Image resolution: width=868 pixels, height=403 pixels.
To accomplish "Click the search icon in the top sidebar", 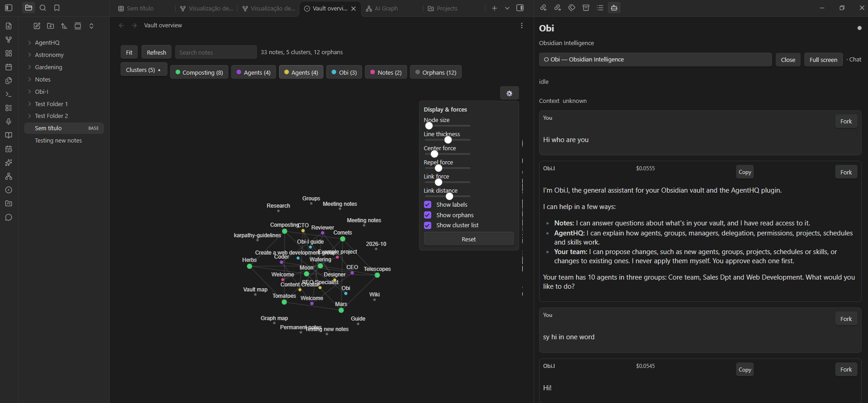I will pos(43,8).
